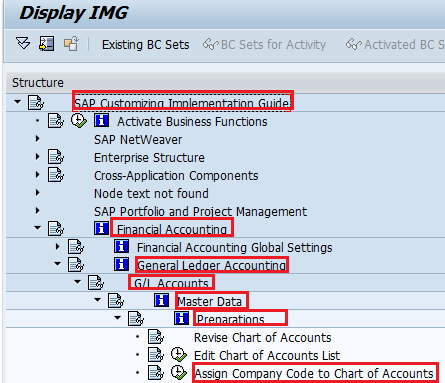Expand SAP NetWeaver node
This screenshot has height=383, width=445.
(37, 139)
